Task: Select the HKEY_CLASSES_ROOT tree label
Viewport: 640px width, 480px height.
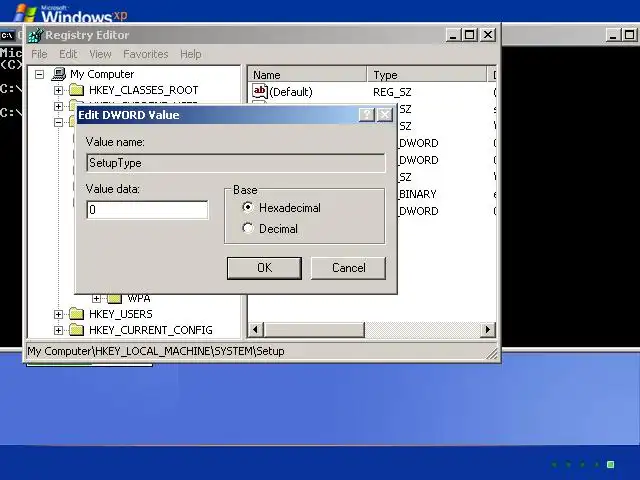Action: point(144,90)
